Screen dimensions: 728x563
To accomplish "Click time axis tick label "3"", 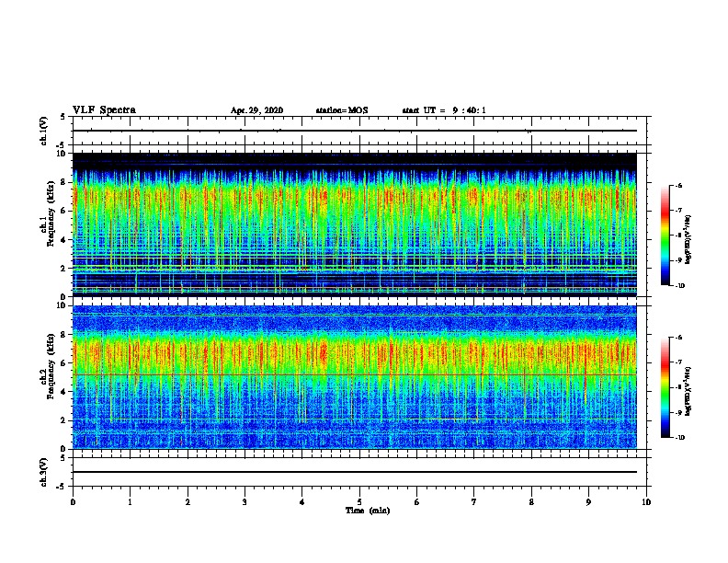I will (245, 502).
